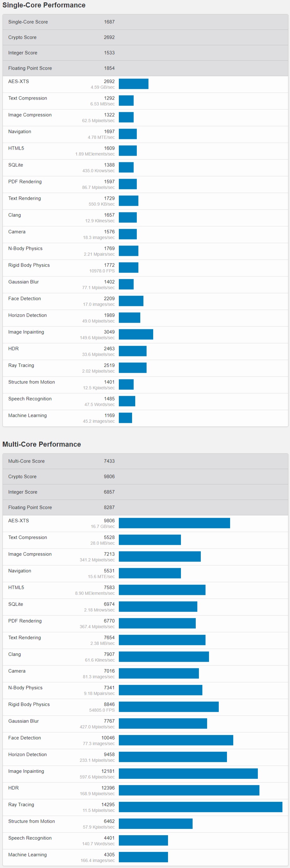
Task: Click the multi-core Speech Recognition bar
Action: point(143,840)
